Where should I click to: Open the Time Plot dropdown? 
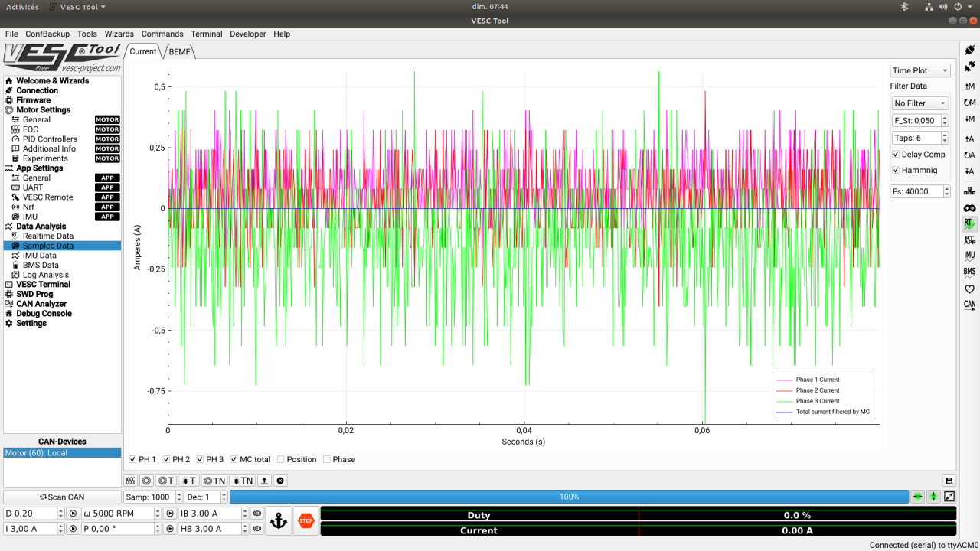pyautogui.click(x=920, y=70)
